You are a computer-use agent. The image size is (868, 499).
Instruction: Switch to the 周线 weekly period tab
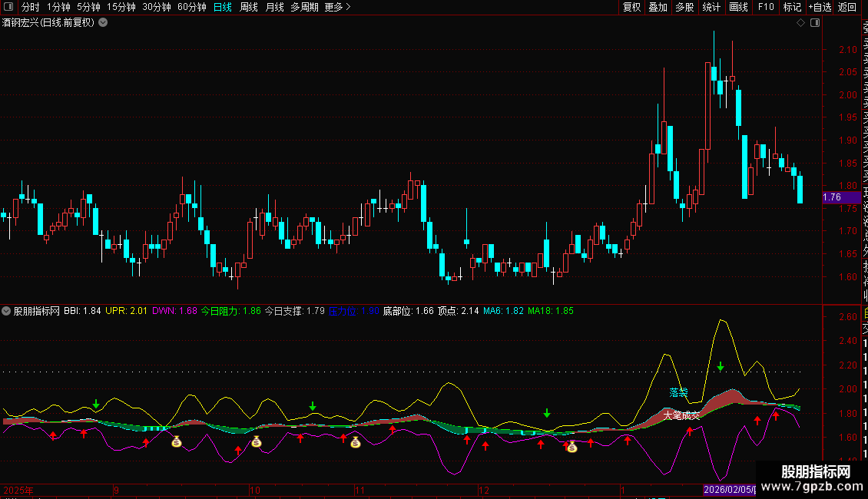tap(249, 7)
